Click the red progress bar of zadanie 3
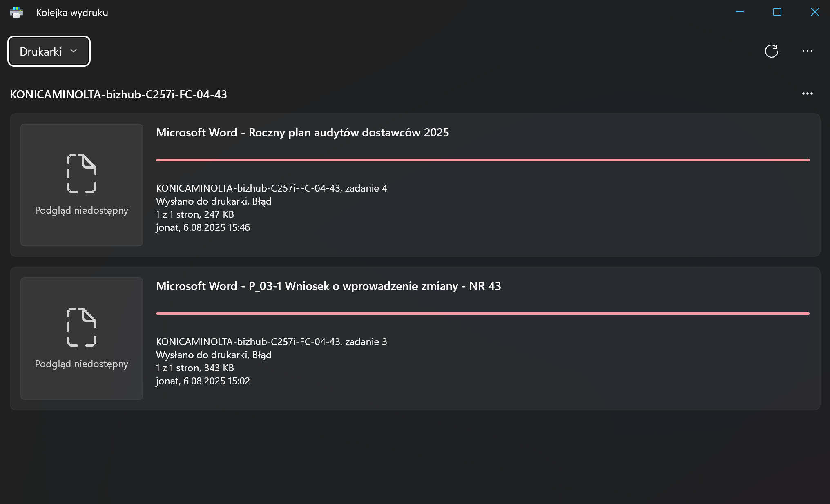This screenshot has width=830, height=504. click(483, 314)
